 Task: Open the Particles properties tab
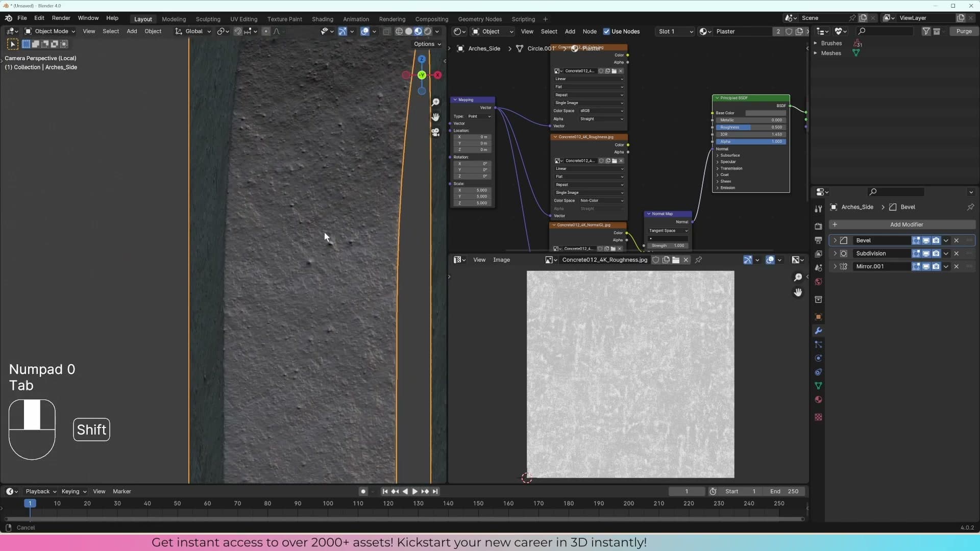pos(818,344)
